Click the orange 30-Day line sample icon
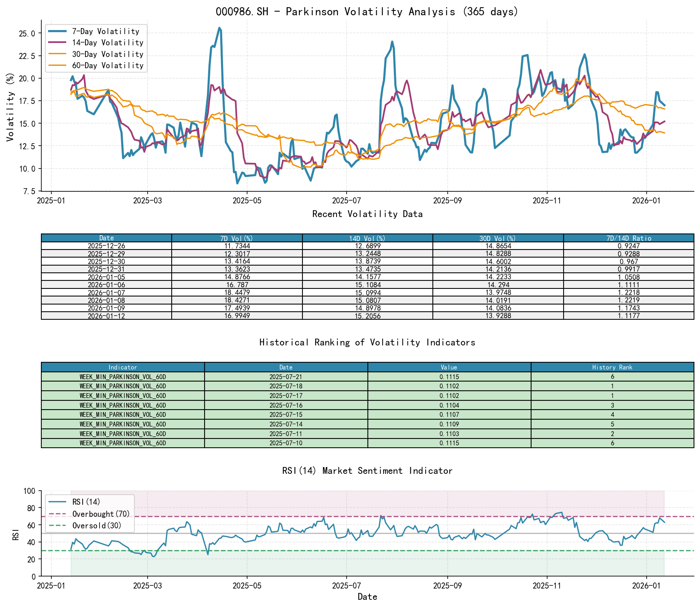The height and width of the screenshot is (607, 700). point(57,54)
